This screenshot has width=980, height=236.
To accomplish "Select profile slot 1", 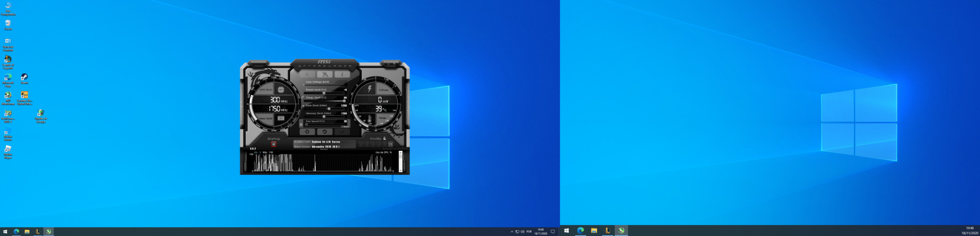I will pyautogui.click(x=361, y=144).
